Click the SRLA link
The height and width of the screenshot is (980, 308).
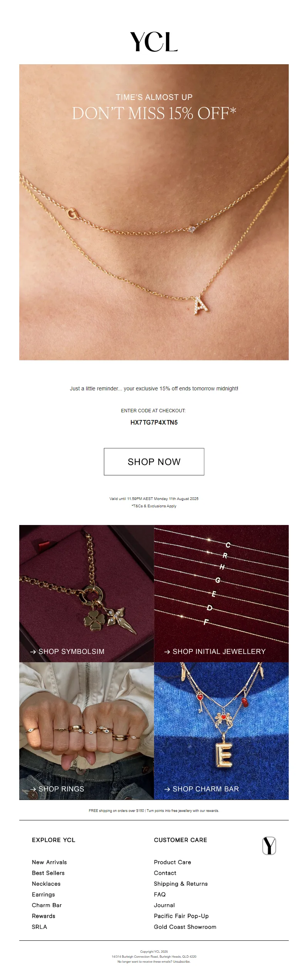point(39,927)
